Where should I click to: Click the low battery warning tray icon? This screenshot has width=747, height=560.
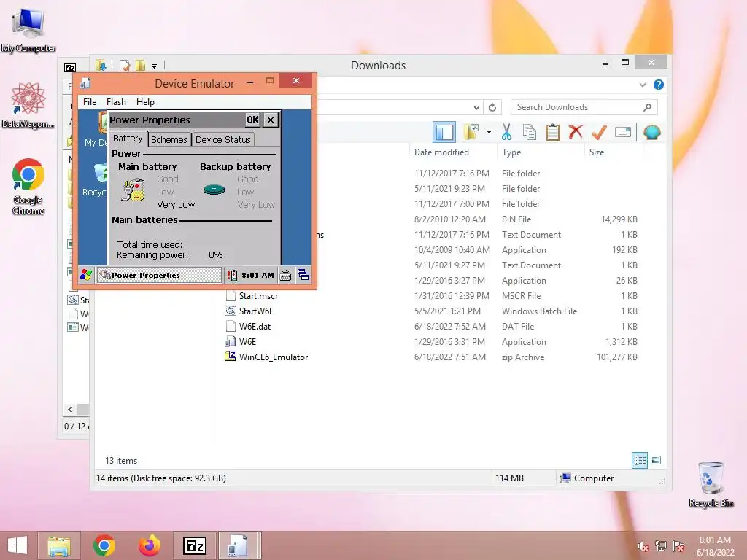click(232, 275)
